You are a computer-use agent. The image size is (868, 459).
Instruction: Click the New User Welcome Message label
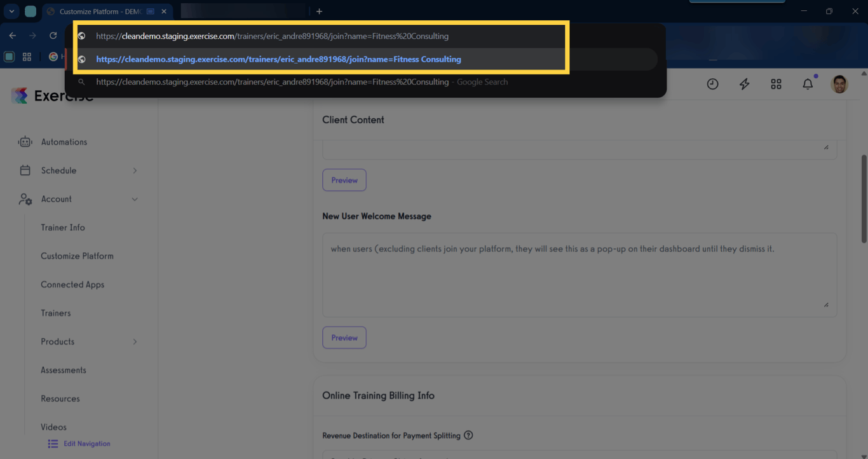pyautogui.click(x=377, y=216)
